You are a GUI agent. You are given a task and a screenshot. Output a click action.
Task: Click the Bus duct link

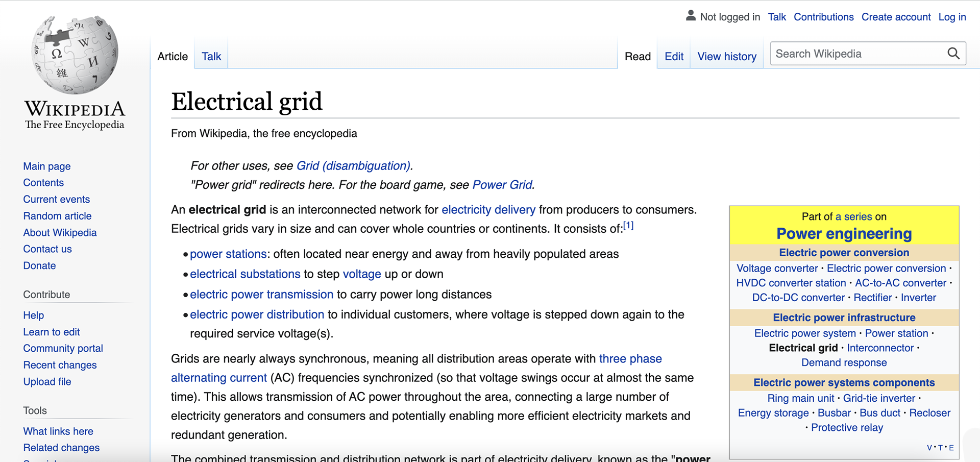(880, 413)
